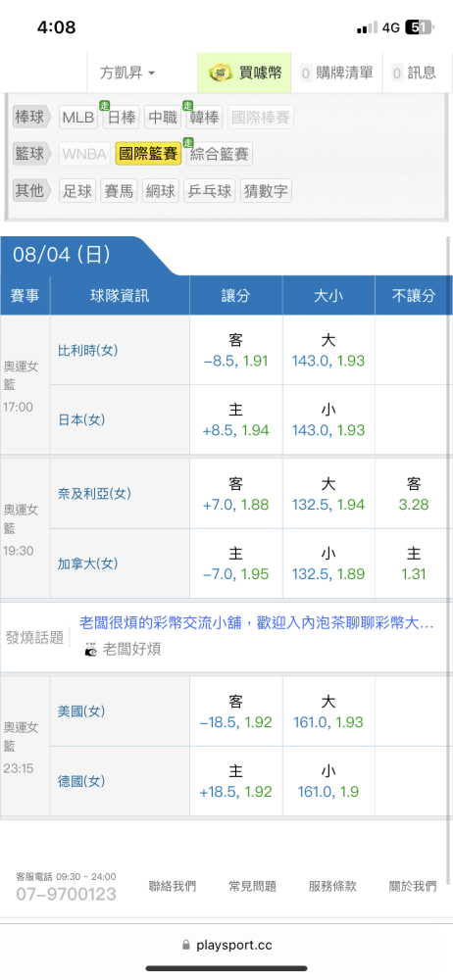Click the 籃球 category label
Screen dimensions: 453x980
(x=31, y=154)
